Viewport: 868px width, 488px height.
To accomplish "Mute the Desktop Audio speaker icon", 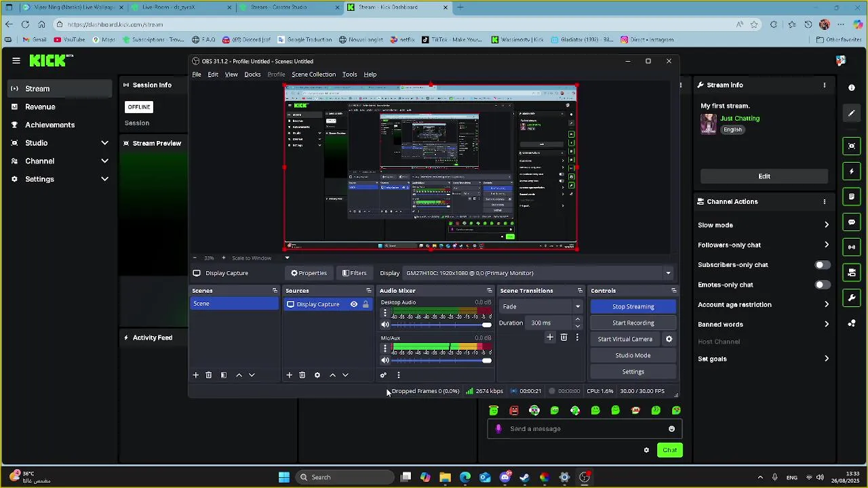I will [385, 325].
